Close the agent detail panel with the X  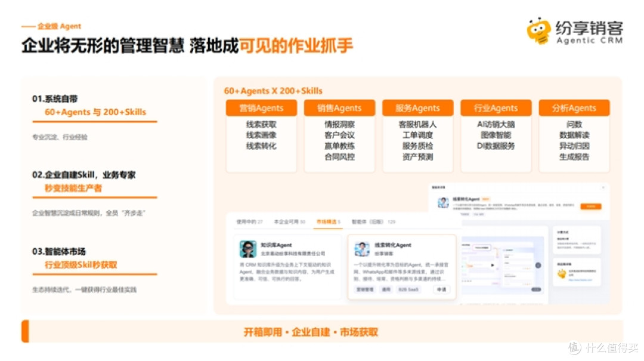click(x=603, y=187)
